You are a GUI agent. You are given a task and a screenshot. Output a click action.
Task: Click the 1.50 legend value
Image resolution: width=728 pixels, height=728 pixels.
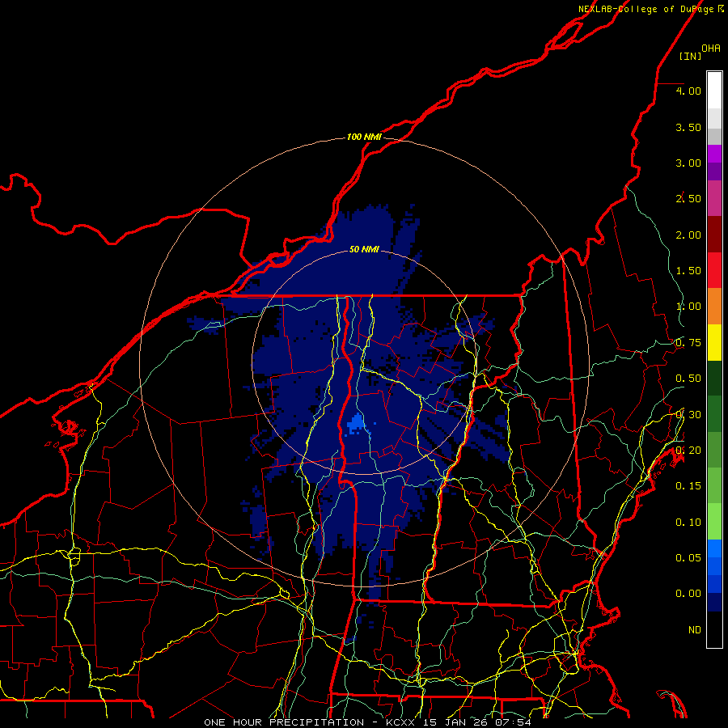(x=688, y=271)
